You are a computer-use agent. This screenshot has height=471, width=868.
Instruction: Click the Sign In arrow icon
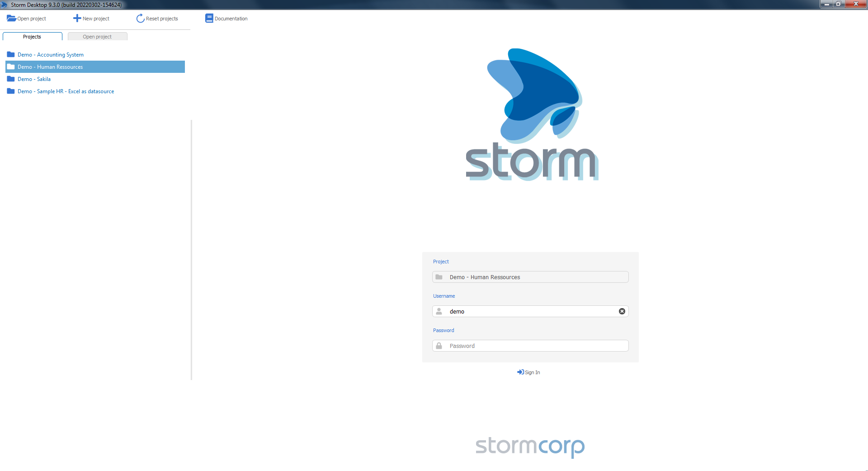coord(520,372)
